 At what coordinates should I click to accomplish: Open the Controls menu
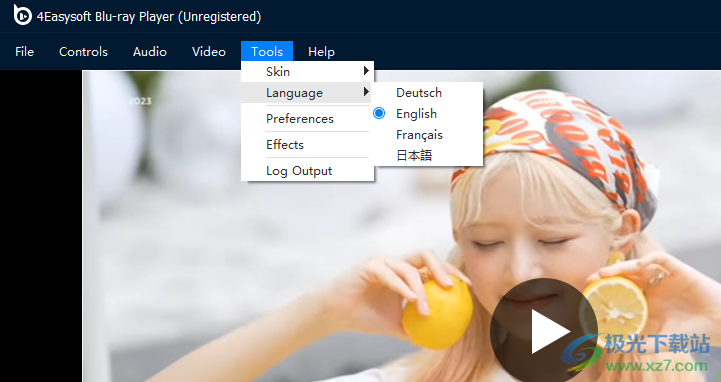[83, 51]
